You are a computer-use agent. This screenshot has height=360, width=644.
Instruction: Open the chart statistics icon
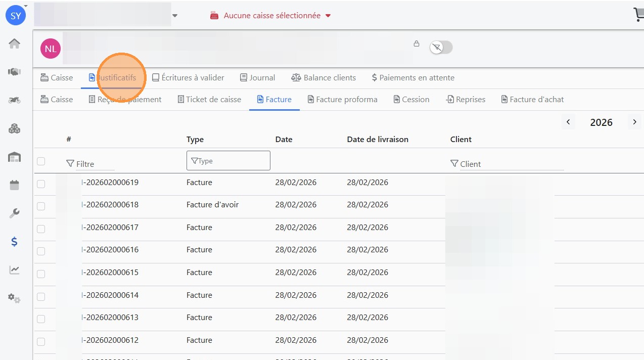tap(15, 270)
